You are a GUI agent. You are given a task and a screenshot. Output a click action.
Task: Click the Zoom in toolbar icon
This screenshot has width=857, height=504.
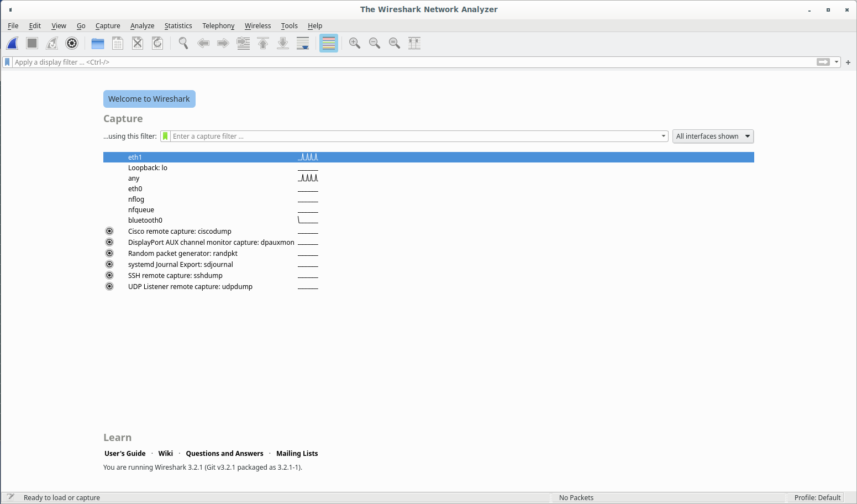click(x=355, y=43)
